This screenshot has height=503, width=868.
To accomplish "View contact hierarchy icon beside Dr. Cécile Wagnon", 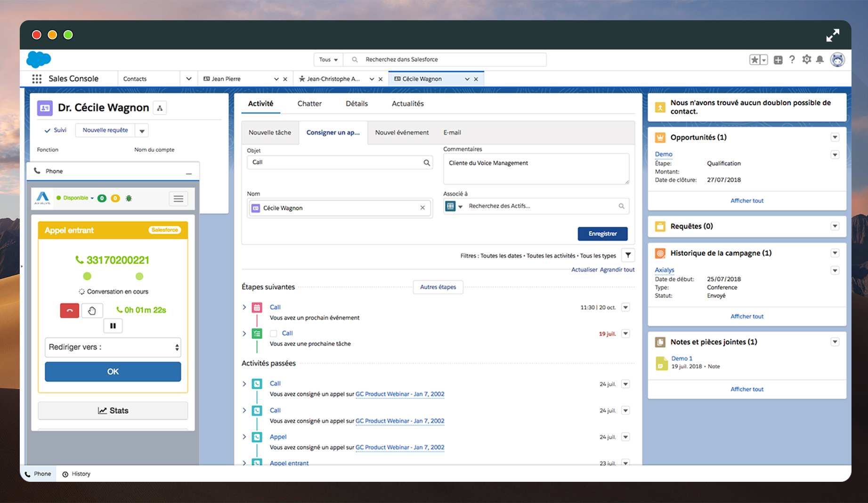I will tap(160, 108).
